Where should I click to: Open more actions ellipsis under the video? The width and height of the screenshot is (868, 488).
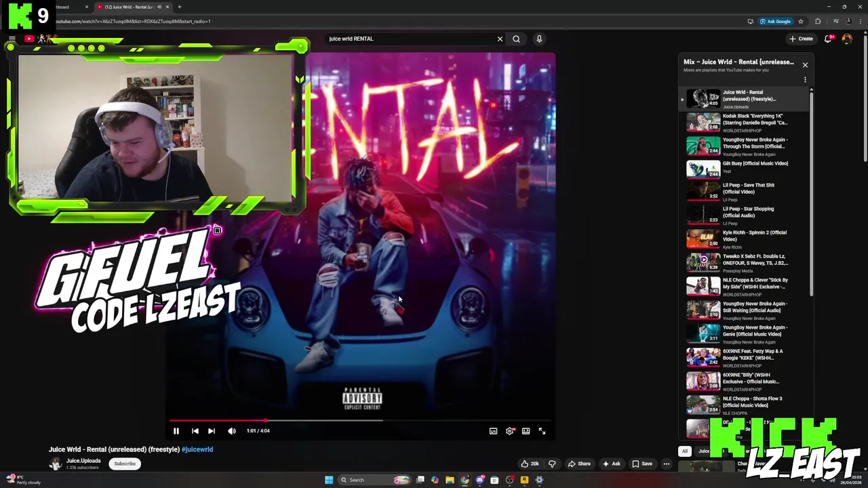(667, 464)
